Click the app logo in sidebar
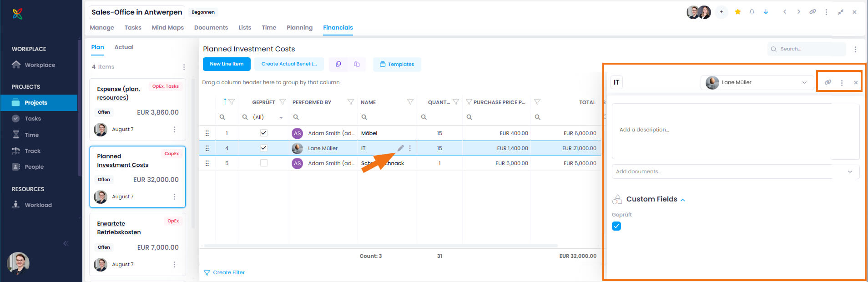Screen dimensions: 868x282 tap(17, 14)
